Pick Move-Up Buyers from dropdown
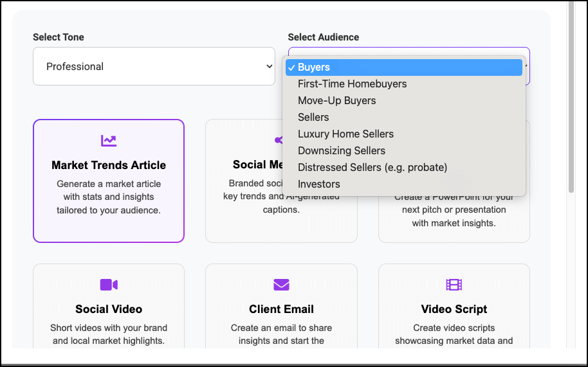Viewport: 588px width, 367px height. pos(336,101)
